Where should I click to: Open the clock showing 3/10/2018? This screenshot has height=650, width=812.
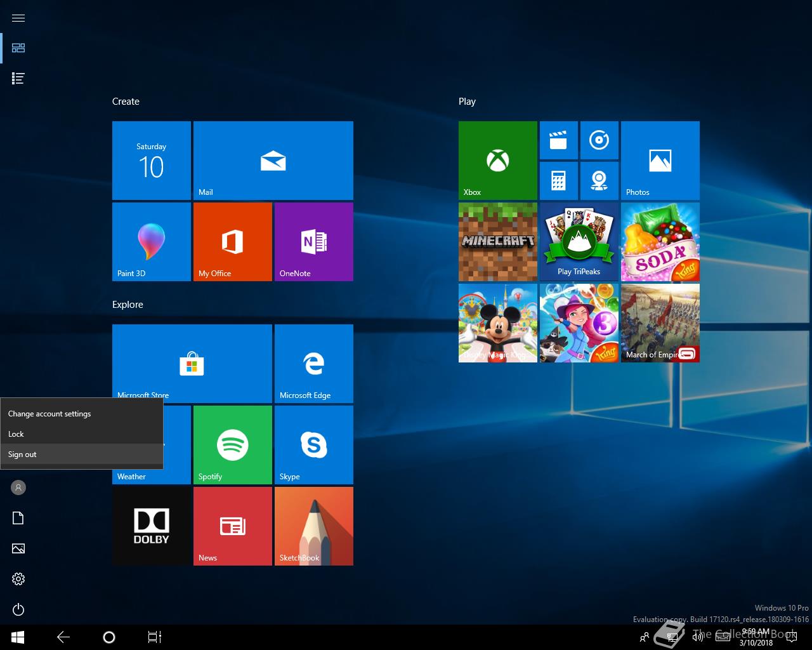(756, 637)
